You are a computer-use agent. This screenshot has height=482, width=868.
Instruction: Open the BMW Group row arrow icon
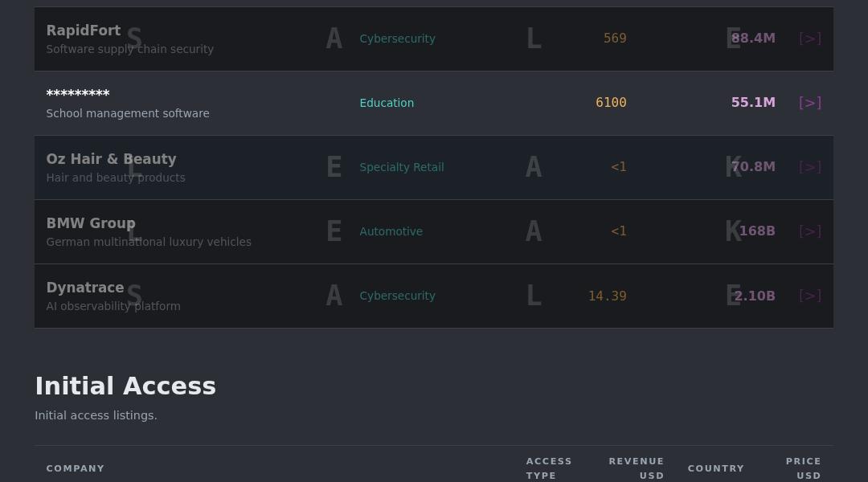pyautogui.click(x=810, y=231)
